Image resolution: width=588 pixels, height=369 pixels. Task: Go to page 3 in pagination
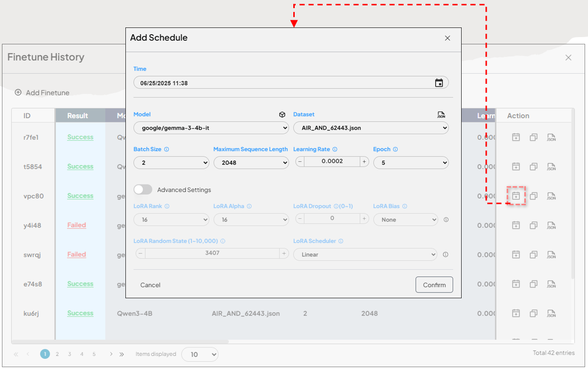tap(69, 354)
